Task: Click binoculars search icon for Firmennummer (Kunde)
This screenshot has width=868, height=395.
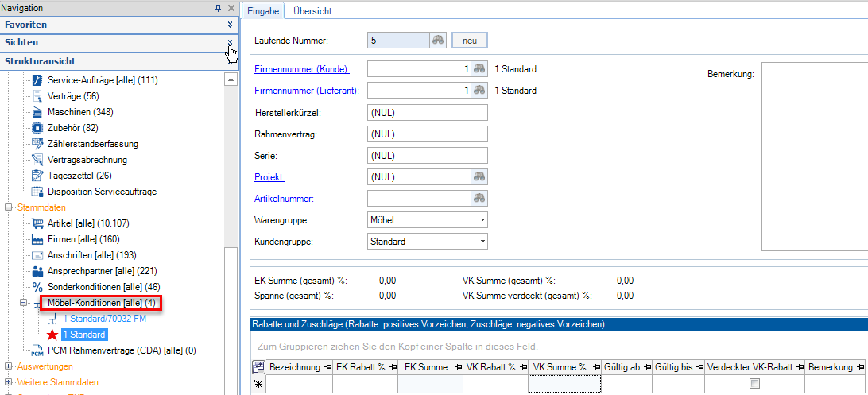Action: [x=479, y=69]
